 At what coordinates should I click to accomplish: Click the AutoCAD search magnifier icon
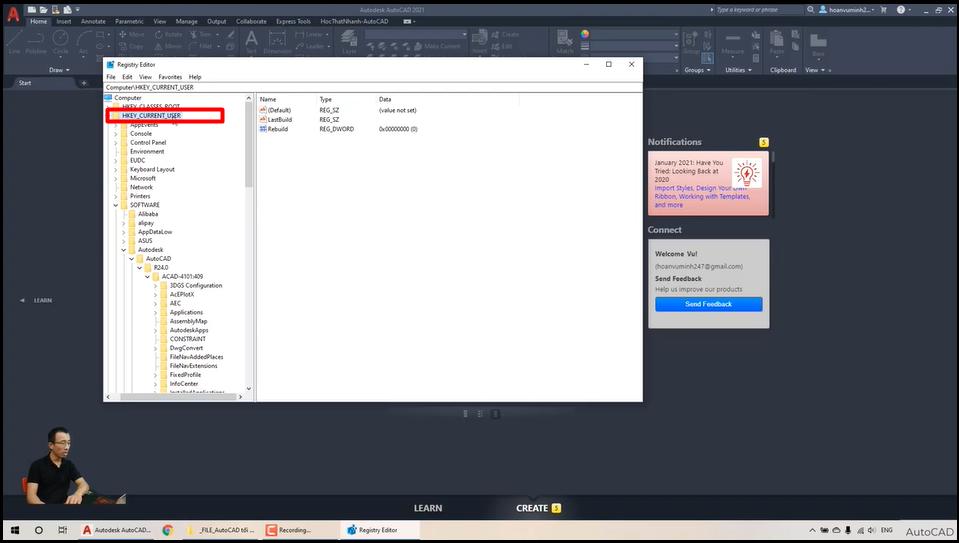click(810, 10)
